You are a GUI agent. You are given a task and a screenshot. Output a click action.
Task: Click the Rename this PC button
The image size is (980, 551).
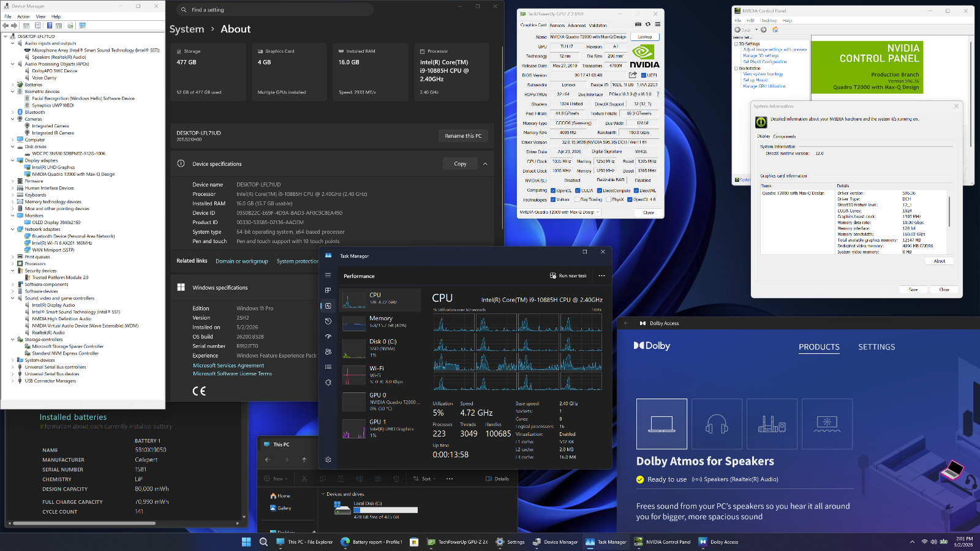coord(463,136)
